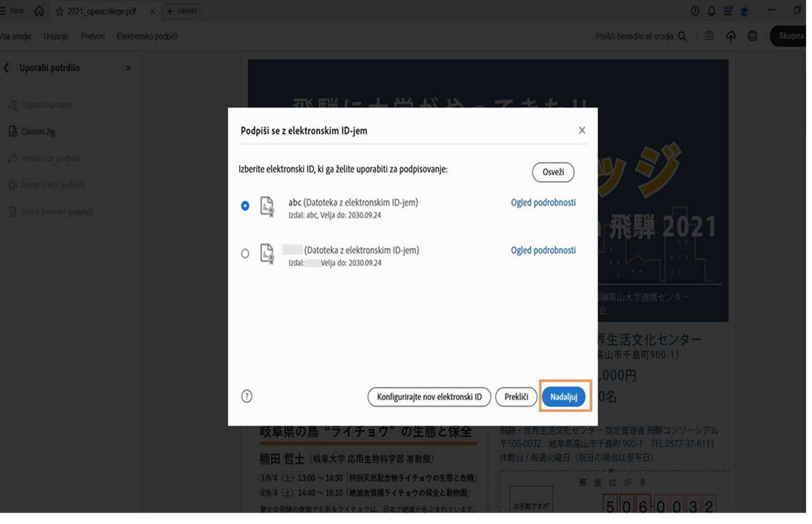Open the Vsa orodja panel
Viewport: 812px width, 524px height.
point(15,36)
